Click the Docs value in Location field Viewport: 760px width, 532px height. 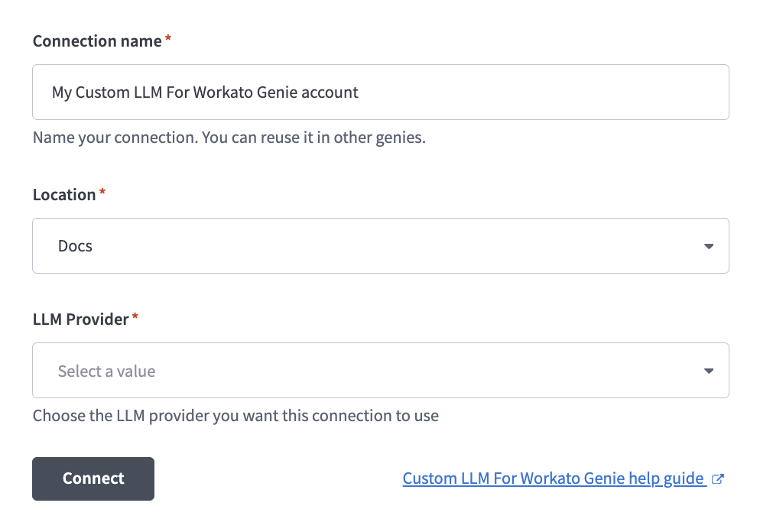75,245
